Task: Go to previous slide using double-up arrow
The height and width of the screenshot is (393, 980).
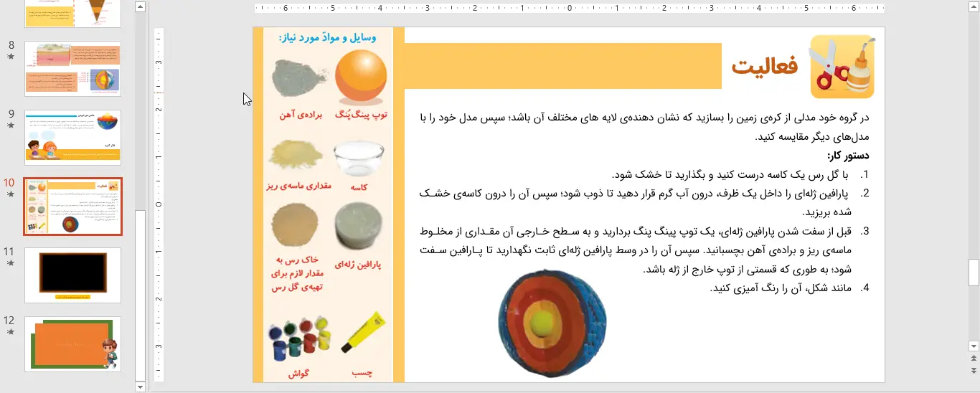Action: tap(974, 358)
